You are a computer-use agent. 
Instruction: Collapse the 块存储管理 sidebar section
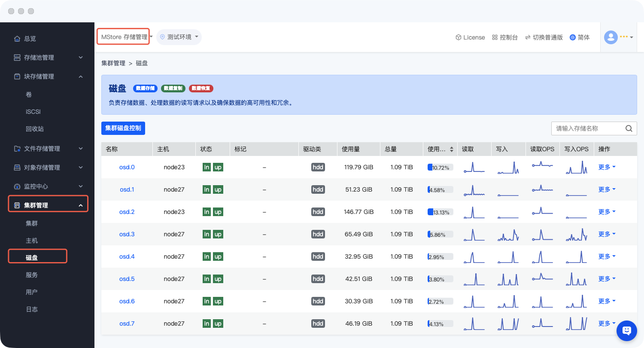tap(80, 76)
